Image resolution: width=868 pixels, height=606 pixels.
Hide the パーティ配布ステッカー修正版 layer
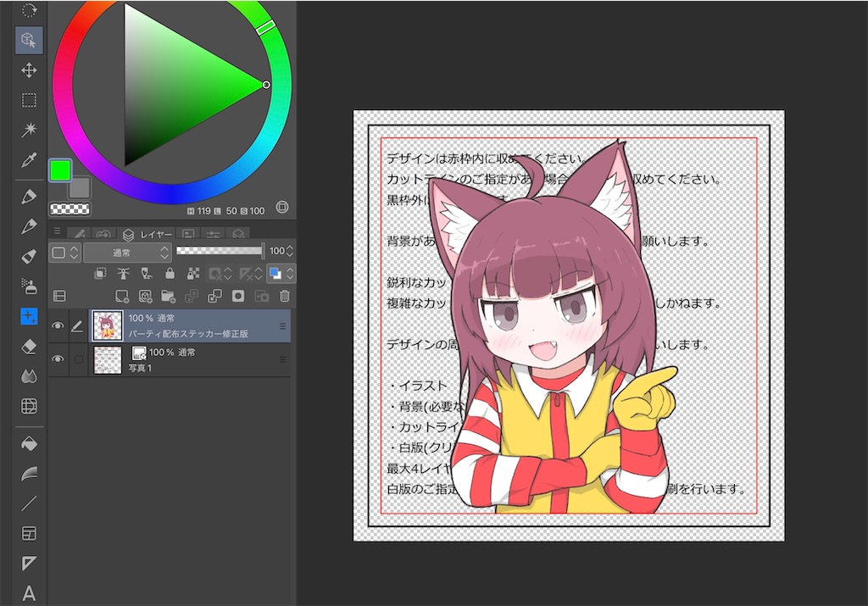tap(58, 326)
